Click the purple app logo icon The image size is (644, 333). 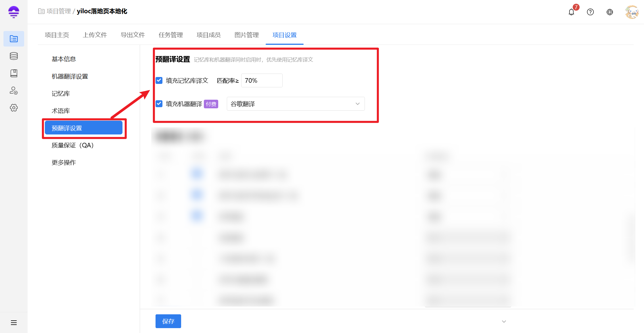coord(14,12)
